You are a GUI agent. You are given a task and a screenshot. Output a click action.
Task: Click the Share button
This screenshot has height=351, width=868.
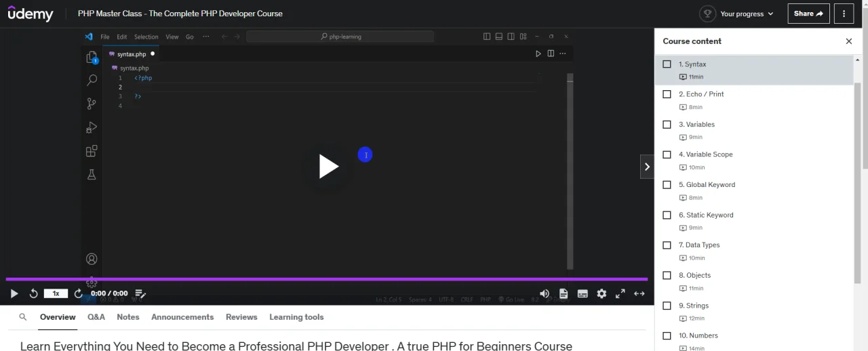pyautogui.click(x=808, y=14)
